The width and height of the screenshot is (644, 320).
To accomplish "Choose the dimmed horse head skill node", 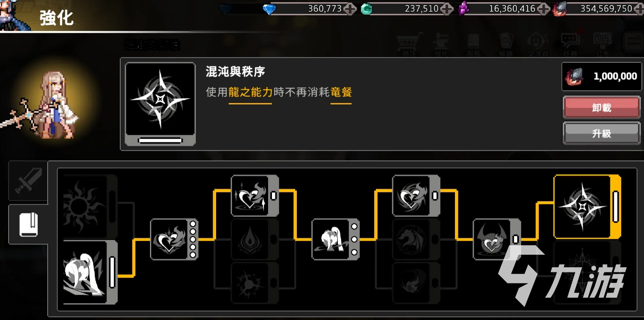I will pos(416,239).
